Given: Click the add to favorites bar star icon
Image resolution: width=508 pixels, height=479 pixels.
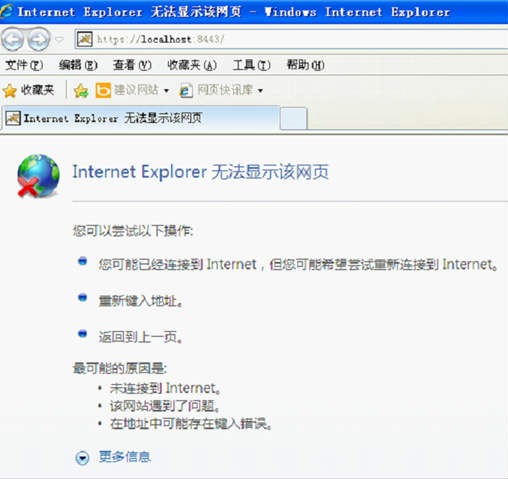Looking at the screenshot, I should point(81,90).
